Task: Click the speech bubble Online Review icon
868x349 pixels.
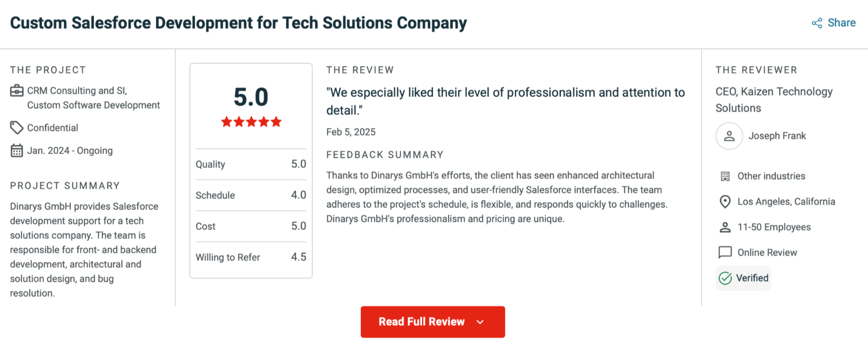Action: (725, 252)
